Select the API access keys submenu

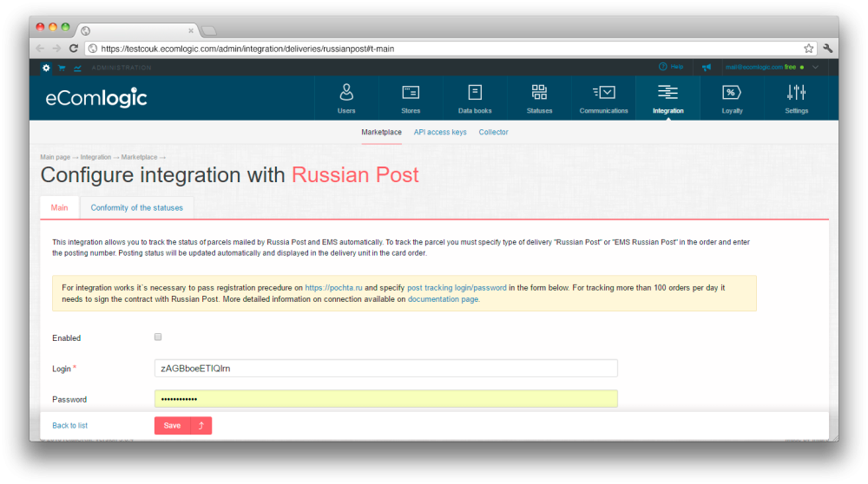point(440,132)
